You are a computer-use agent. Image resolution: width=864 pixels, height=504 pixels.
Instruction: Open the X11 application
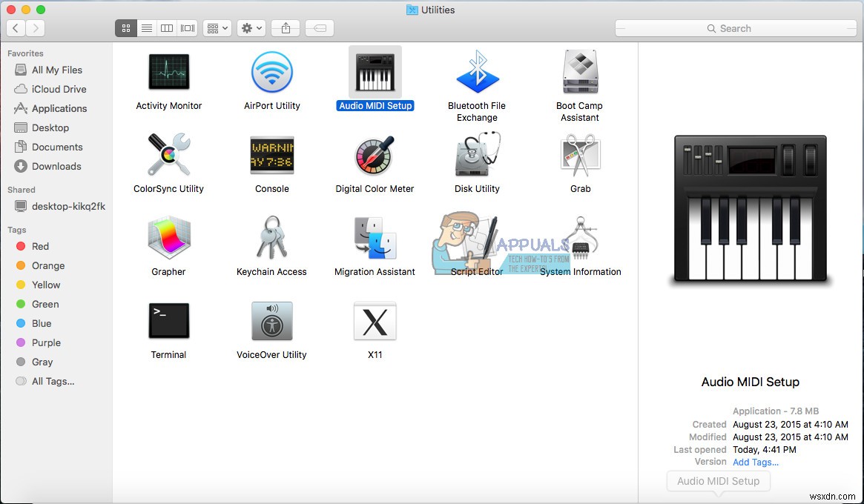coord(375,321)
